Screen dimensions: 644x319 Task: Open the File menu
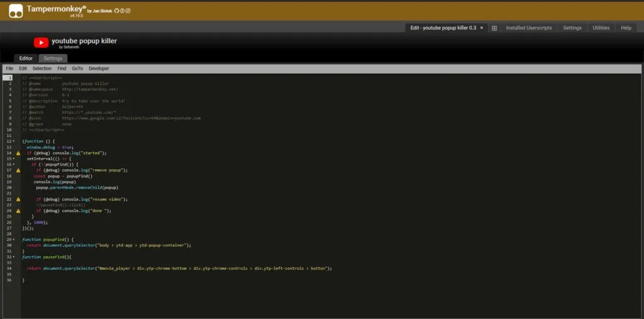(9, 68)
